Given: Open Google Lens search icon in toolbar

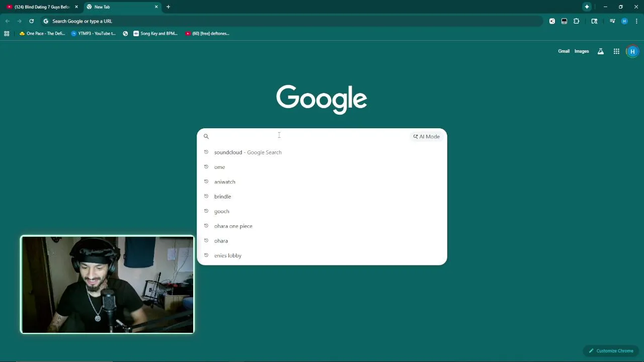Looking at the screenshot, I should pos(594,21).
